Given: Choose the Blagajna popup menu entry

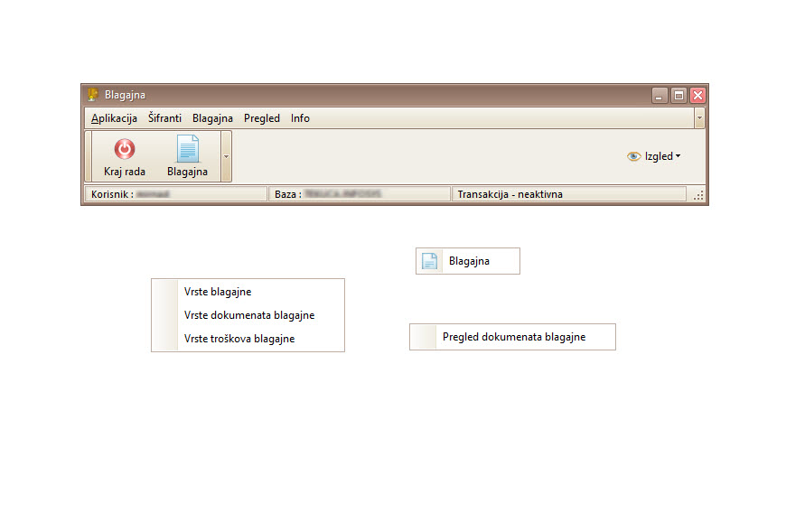Looking at the screenshot, I should 468,261.
